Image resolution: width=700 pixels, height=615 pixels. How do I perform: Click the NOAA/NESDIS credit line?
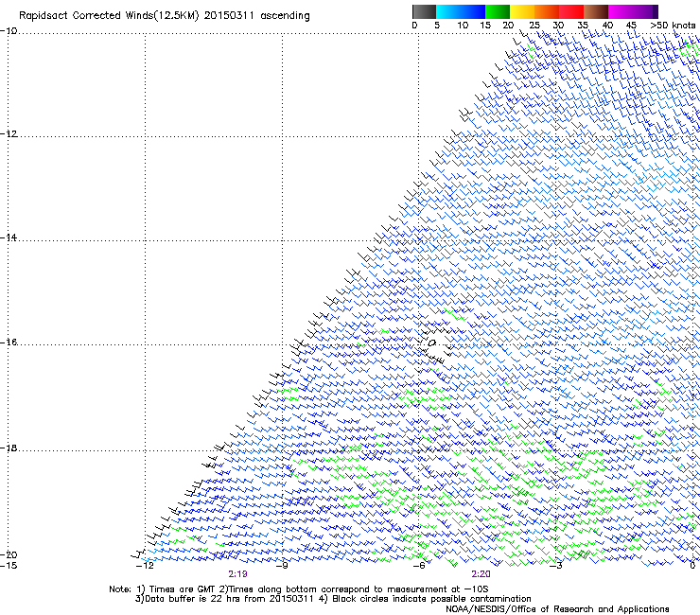point(557,609)
